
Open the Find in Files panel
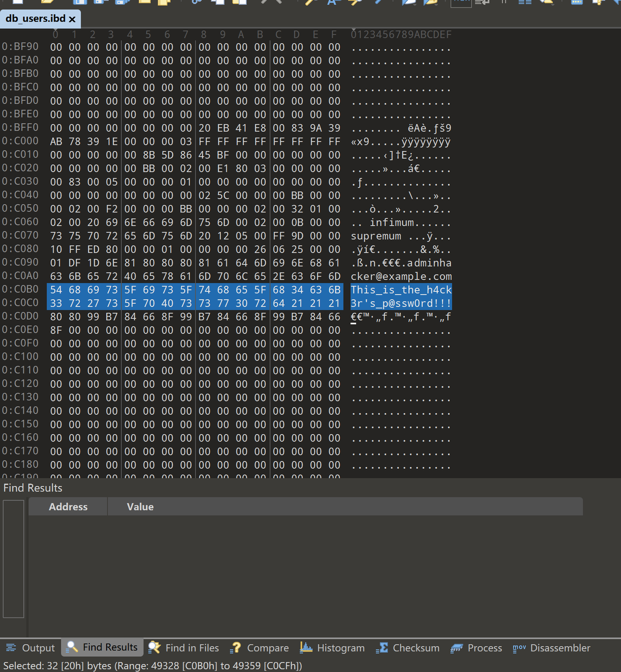pos(184,648)
